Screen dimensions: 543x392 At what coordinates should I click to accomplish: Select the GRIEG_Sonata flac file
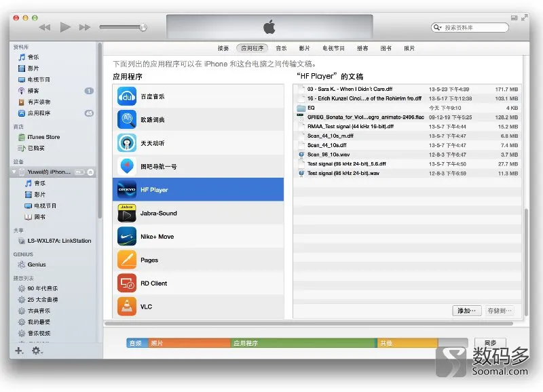pyautogui.click(x=407, y=117)
